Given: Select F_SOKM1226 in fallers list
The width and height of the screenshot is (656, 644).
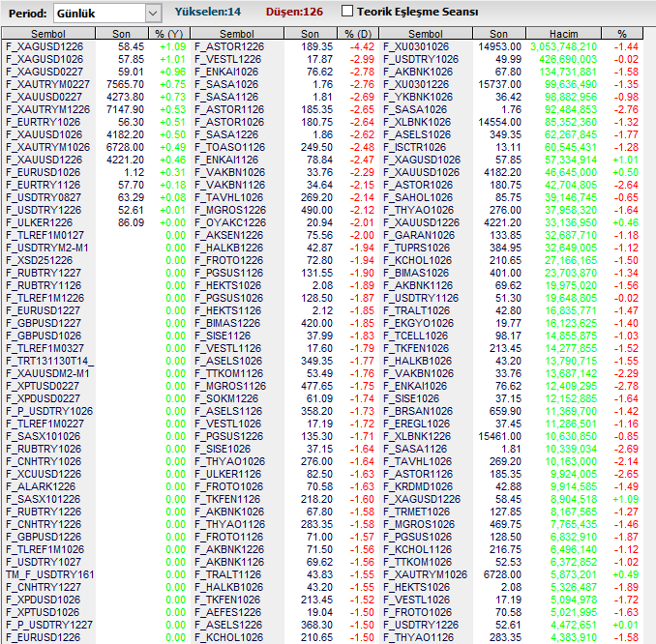Looking at the screenshot, I should click(226, 398).
